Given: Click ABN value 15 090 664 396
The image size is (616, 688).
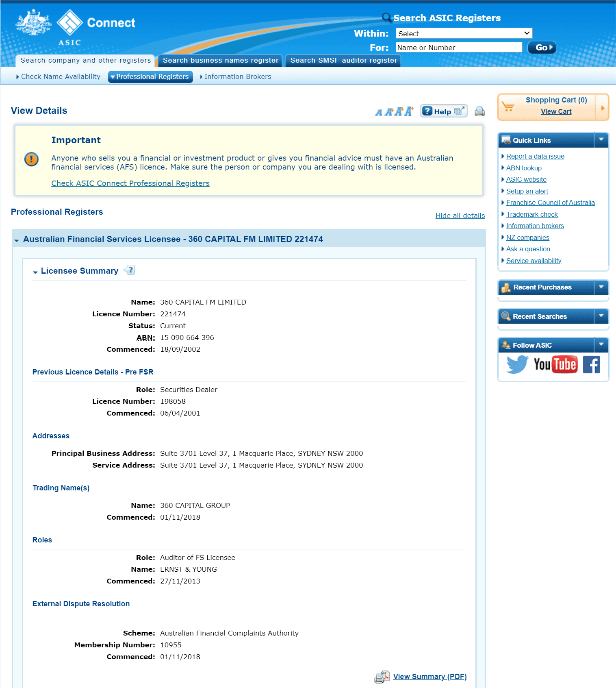Looking at the screenshot, I should pyautogui.click(x=187, y=337).
